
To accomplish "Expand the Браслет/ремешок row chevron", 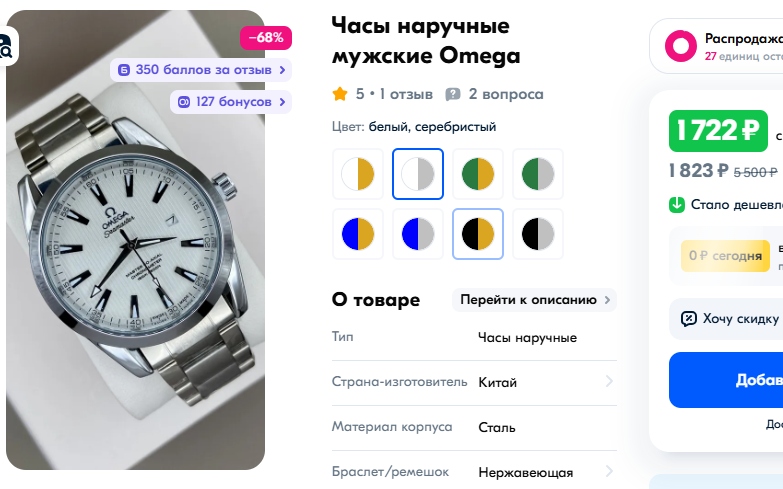I will click(x=609, y=471).
